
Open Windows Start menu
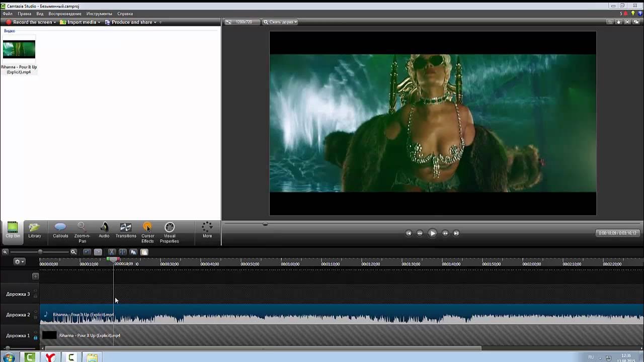(9, 357)
